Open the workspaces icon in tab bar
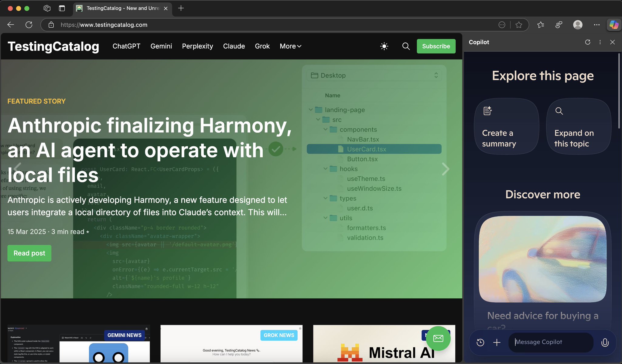This screenshot has width=622, height=364. 47,8
